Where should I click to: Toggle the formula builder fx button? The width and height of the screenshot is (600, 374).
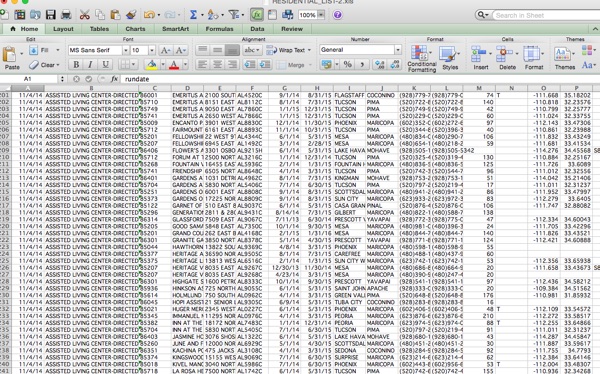(257, 15)
